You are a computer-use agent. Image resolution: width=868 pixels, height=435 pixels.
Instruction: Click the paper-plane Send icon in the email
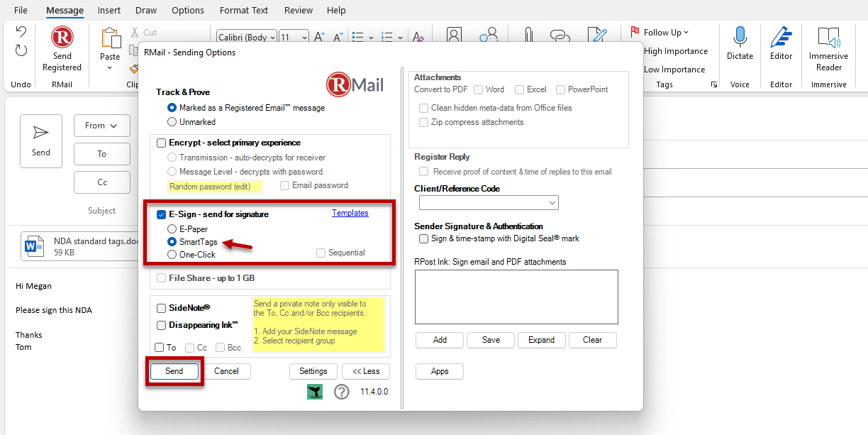point(41,132)
